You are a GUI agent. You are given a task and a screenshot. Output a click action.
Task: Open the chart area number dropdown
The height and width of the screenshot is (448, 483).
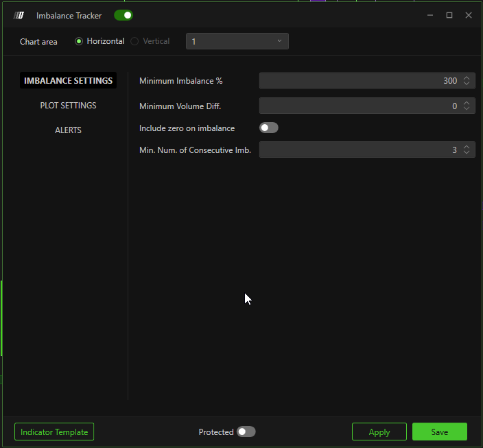tap(237, 42)
